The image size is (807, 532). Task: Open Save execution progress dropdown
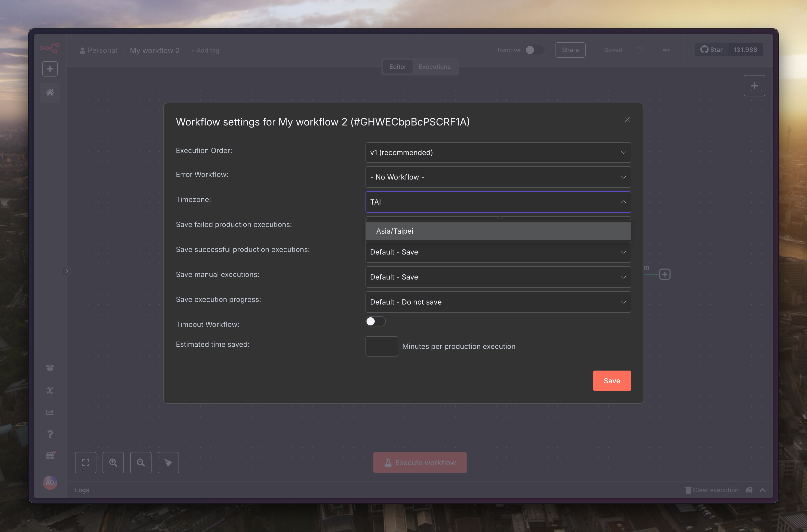tap(498, 302)
